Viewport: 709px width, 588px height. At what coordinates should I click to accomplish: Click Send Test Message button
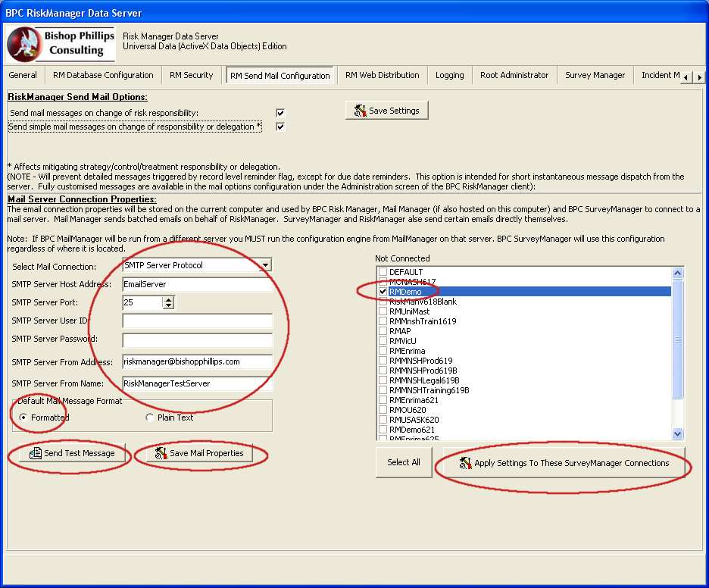pos(72,453)
